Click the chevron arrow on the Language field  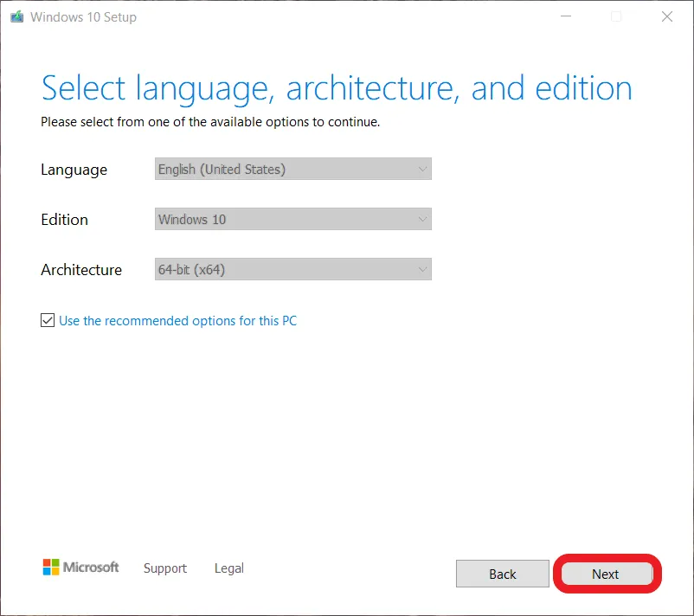coord(422,170)
